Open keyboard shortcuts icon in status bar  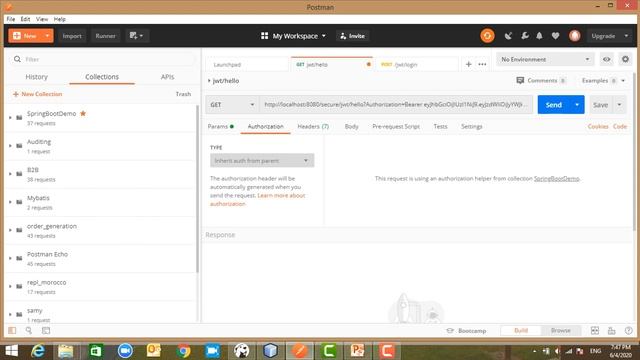(x=611, y=331)
